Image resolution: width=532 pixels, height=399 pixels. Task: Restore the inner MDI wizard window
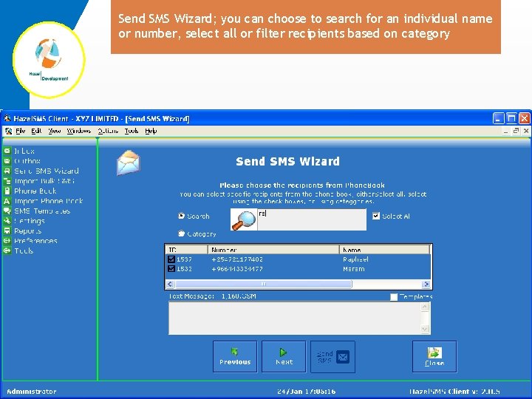pyautogui.click(x=516, y=131)
